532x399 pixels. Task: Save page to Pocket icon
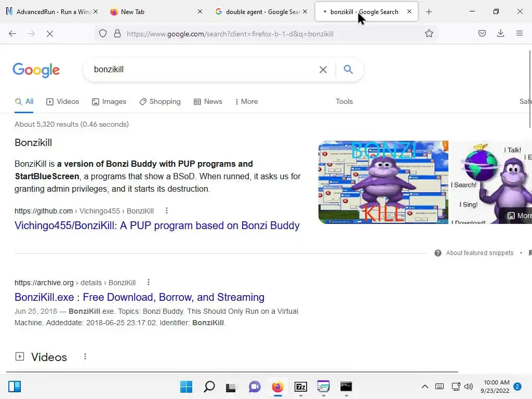tap(482, 34)
